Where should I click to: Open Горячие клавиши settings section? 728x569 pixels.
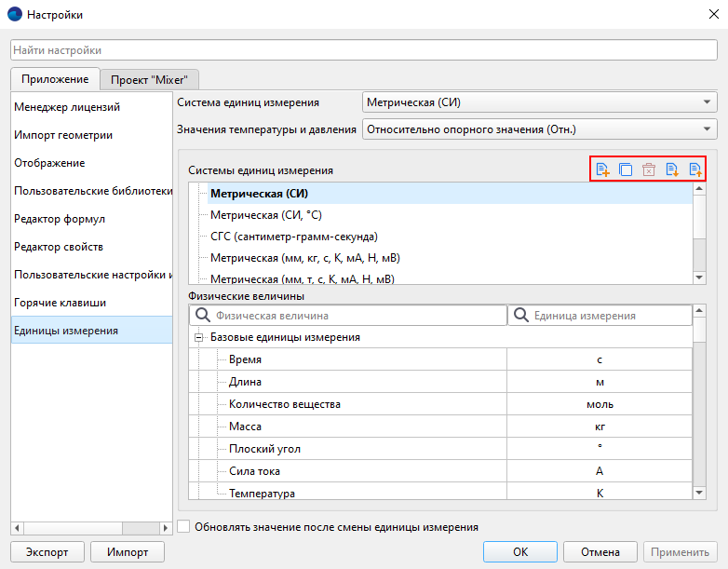click(60, 303)
